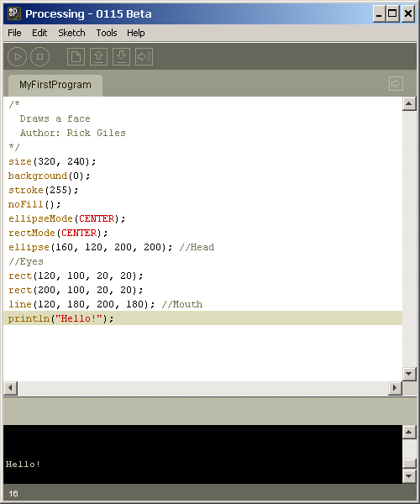
Task: Stop the running sketch
Action: click(39, 56)
